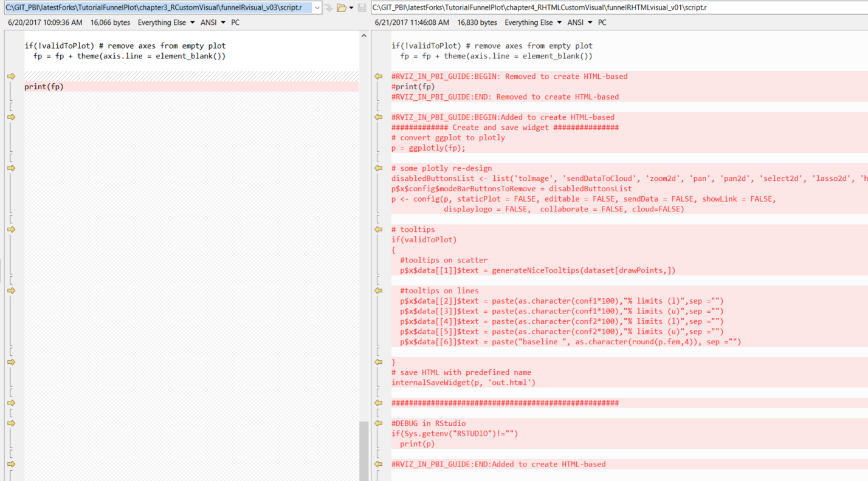The width and height of the screenshot is (868, 481).
Task: Click 'if(!validToPlot)' line in the left pane
Action: pos(125,46)
